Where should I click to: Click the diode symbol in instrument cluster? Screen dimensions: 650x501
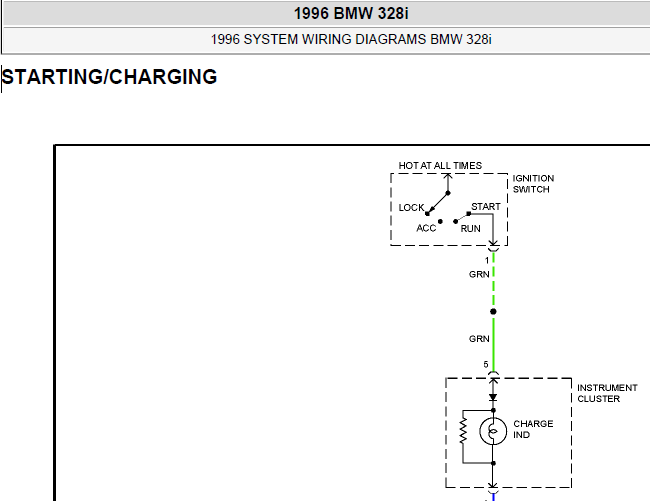pos(493,397)
